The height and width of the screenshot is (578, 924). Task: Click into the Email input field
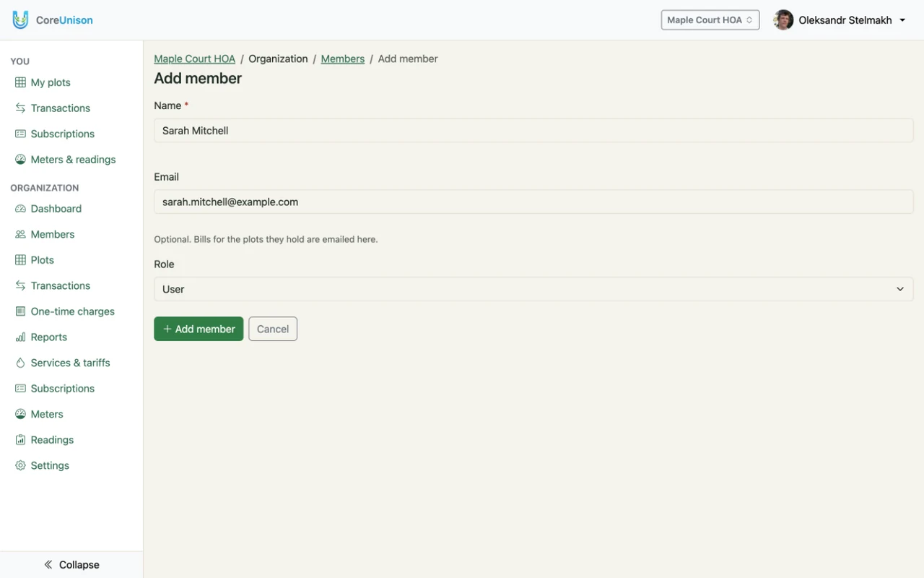tap(533, 202)
